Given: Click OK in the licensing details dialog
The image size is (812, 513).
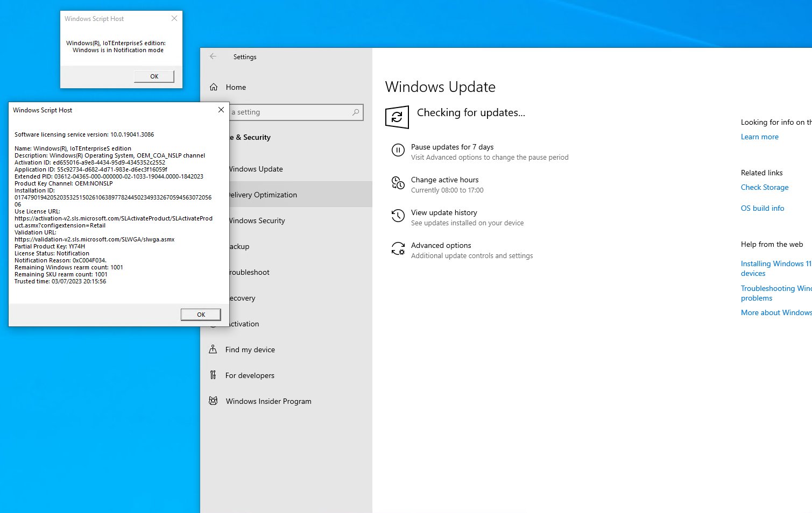Looking at the screenshot, I should point(201,315).
